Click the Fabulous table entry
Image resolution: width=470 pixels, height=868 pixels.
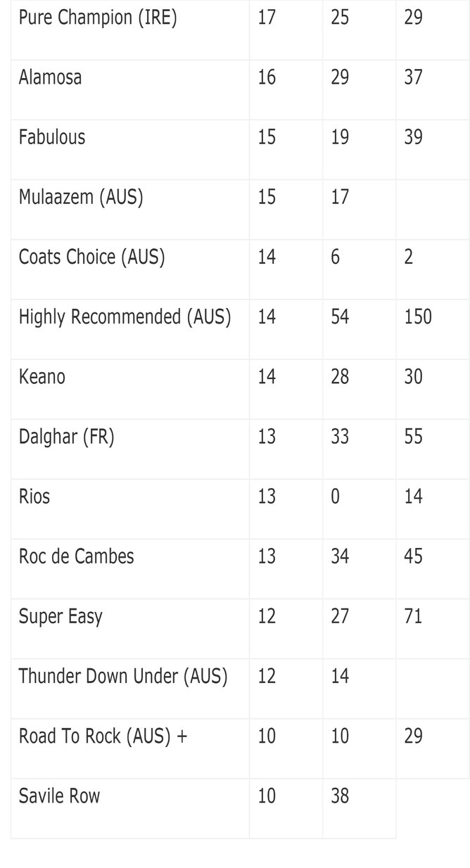(52, 136)
